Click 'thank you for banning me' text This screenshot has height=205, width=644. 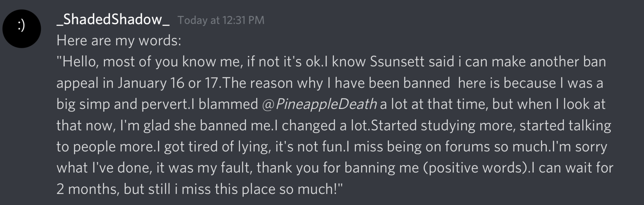point(338,168)
